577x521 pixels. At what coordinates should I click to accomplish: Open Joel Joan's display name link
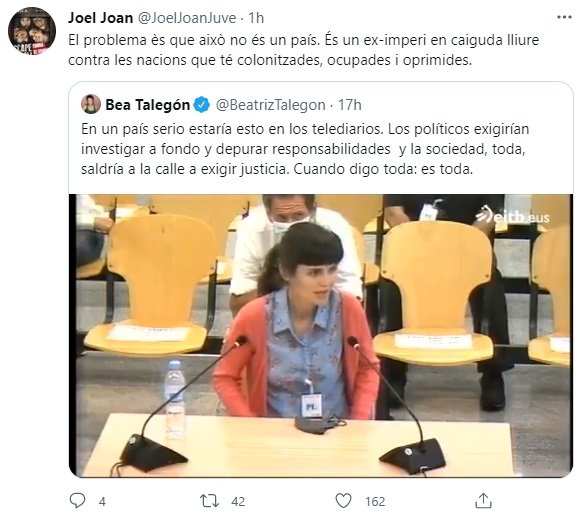point(100,18)
